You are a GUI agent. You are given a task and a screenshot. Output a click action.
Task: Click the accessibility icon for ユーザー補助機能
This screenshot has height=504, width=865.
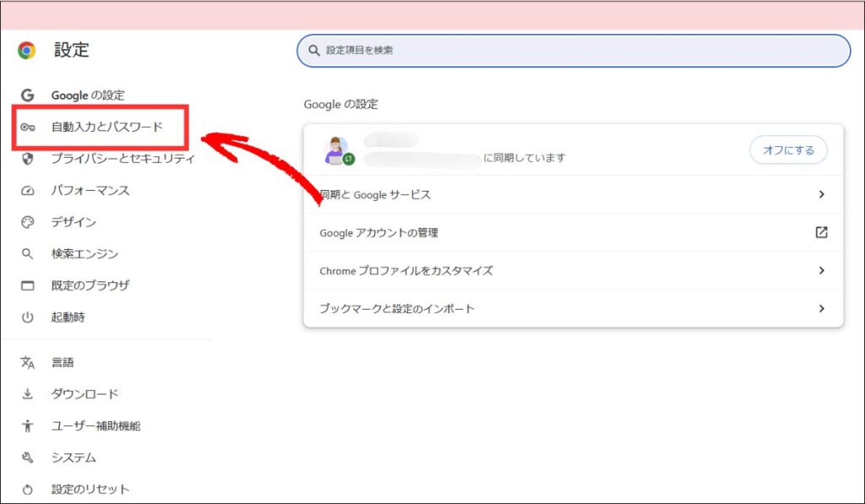(x=28, y=425)
